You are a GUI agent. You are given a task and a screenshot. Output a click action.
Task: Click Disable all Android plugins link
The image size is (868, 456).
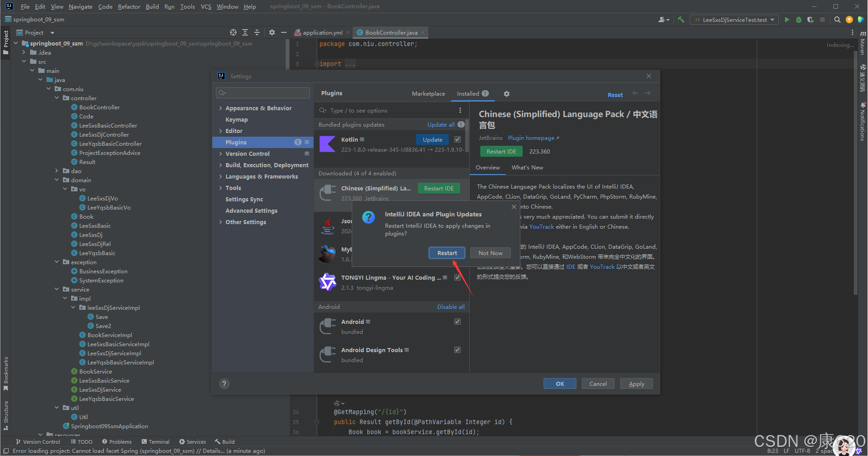point(451,307)
